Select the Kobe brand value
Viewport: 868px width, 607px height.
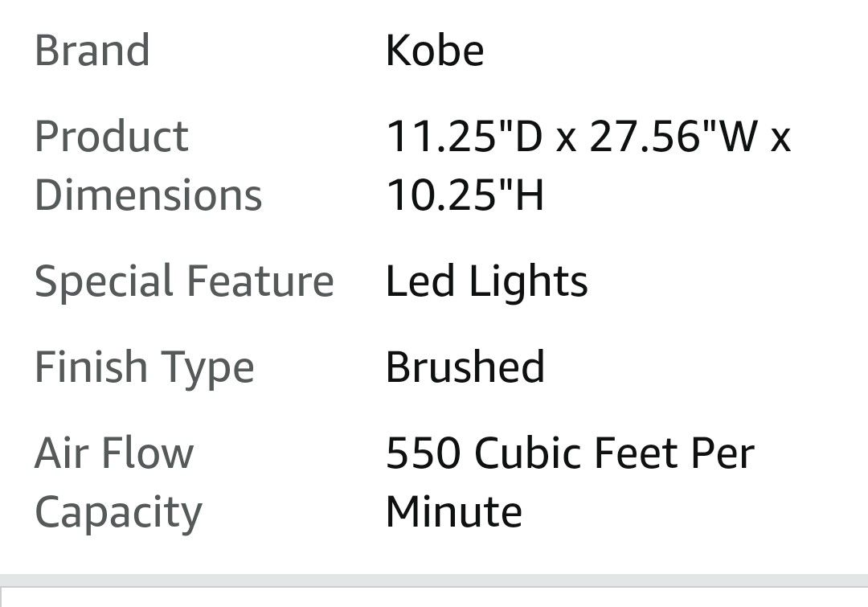(x=435, y=50)
